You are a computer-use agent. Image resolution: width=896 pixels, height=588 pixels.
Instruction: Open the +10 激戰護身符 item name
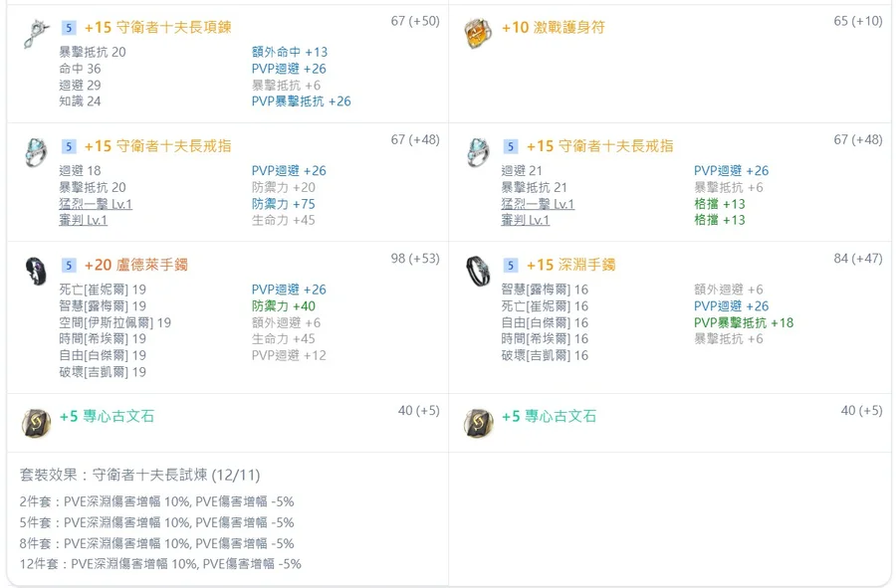553,28
